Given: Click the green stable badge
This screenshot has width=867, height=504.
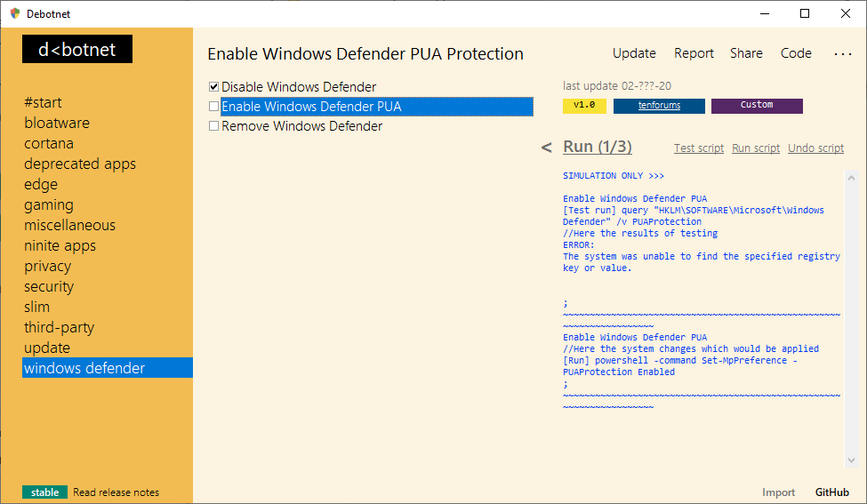Looking at the screenshot, I should pos(44,492).
